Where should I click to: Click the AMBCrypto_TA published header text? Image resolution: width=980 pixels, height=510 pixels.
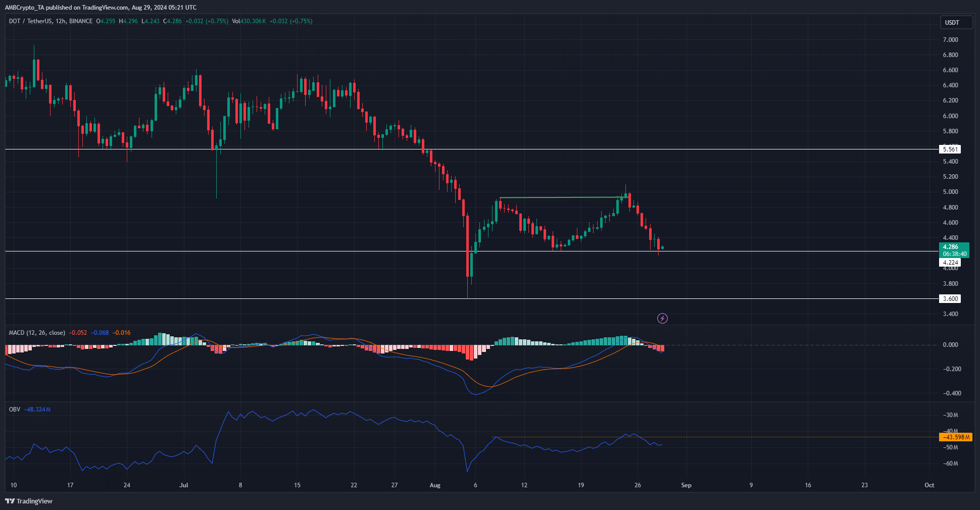(x=101, y=8)
